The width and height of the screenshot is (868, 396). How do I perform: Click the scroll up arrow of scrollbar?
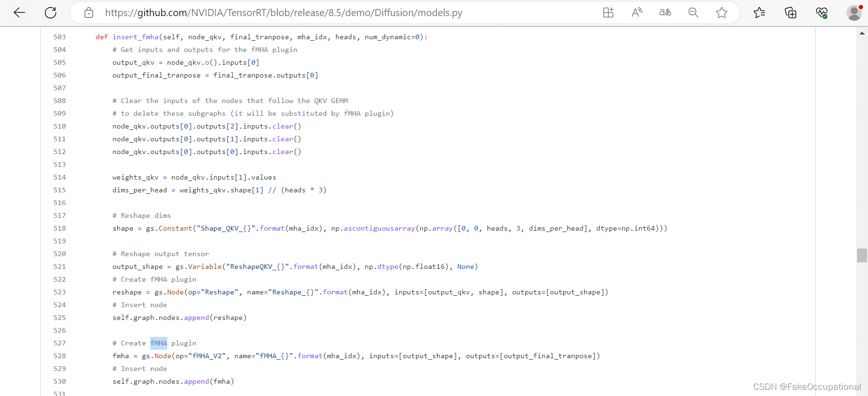click(862, 33)
